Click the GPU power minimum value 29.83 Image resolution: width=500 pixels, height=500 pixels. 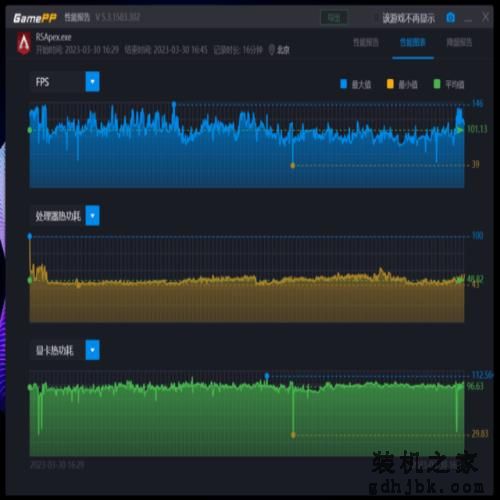[x=480, y=434]
